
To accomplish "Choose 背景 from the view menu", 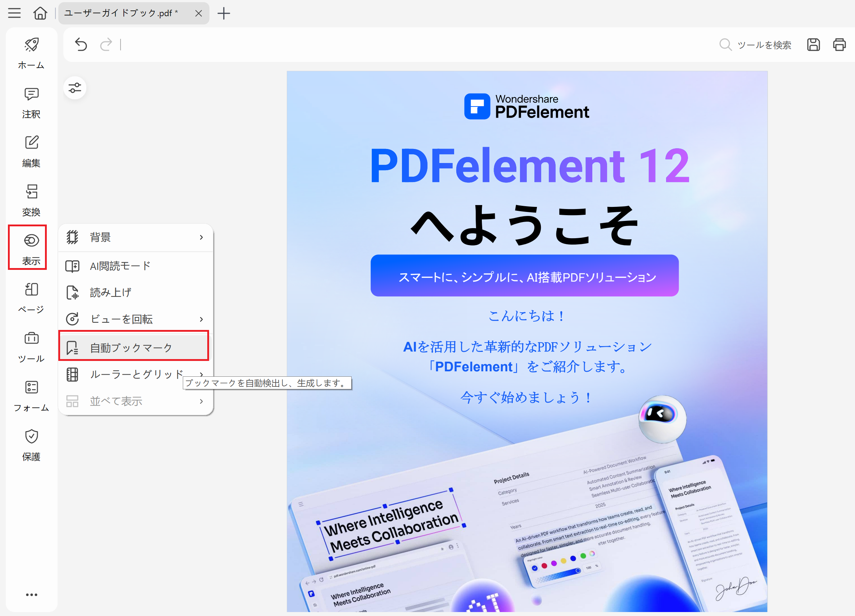I will pos(136,237).
